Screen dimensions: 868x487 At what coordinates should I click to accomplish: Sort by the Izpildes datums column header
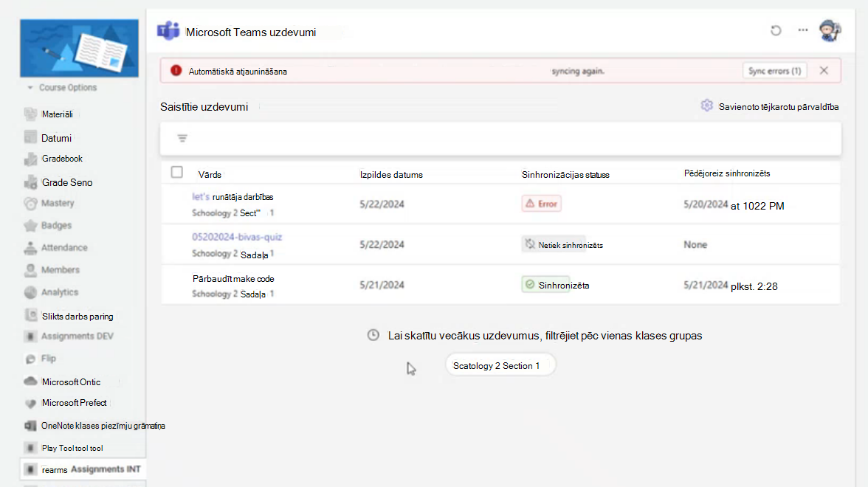pyautogui.click(x=391, y=175)
